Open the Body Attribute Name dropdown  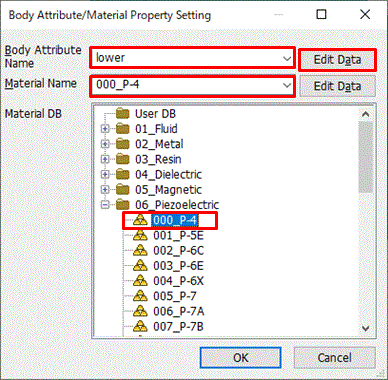click(x=287, y=58)
